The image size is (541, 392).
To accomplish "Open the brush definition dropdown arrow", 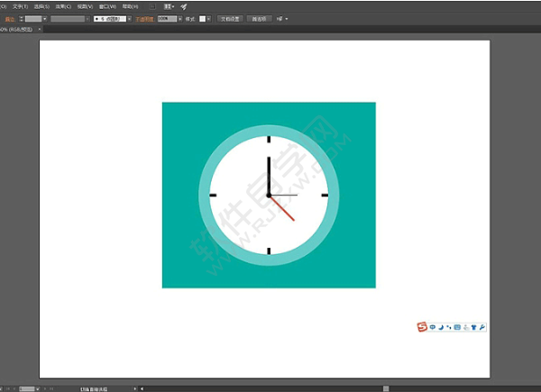I will pyautogui.click(x=129, y=19).
